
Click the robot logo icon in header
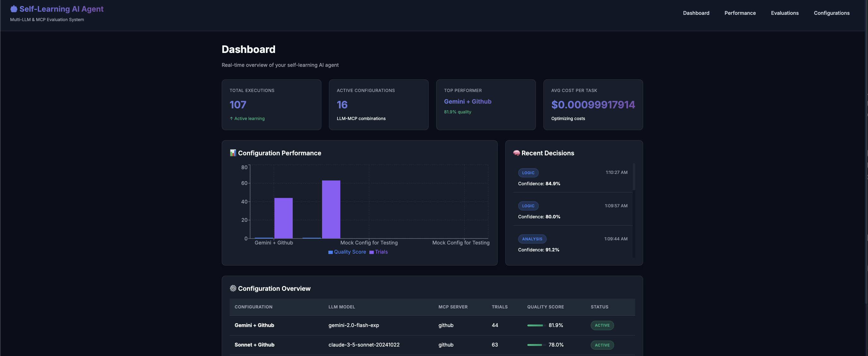pyautogui.click(x=14, y=9)
